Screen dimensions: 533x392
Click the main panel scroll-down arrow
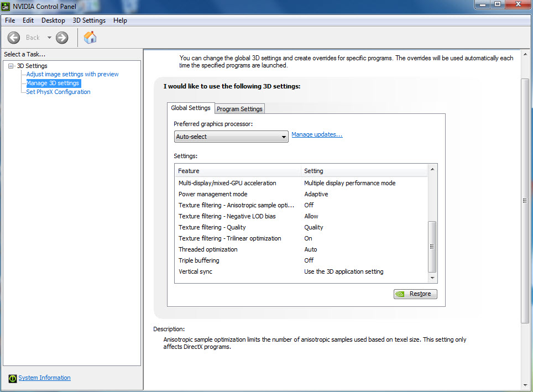point(525,385)
